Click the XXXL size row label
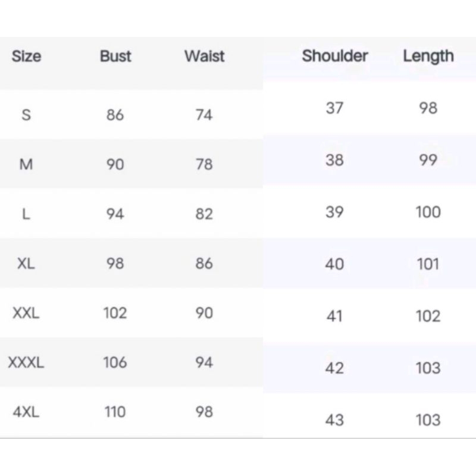This screenshot has width=476, height=476. pos(26,362)
